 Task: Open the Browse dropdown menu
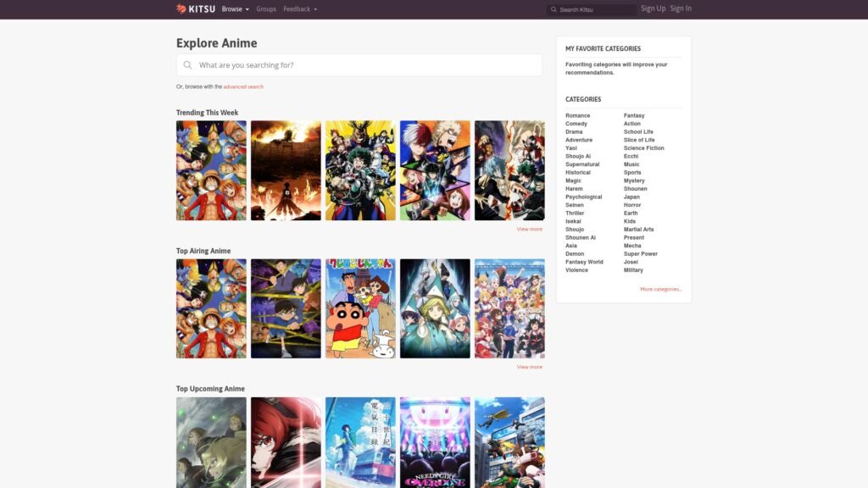pos(235,9)
